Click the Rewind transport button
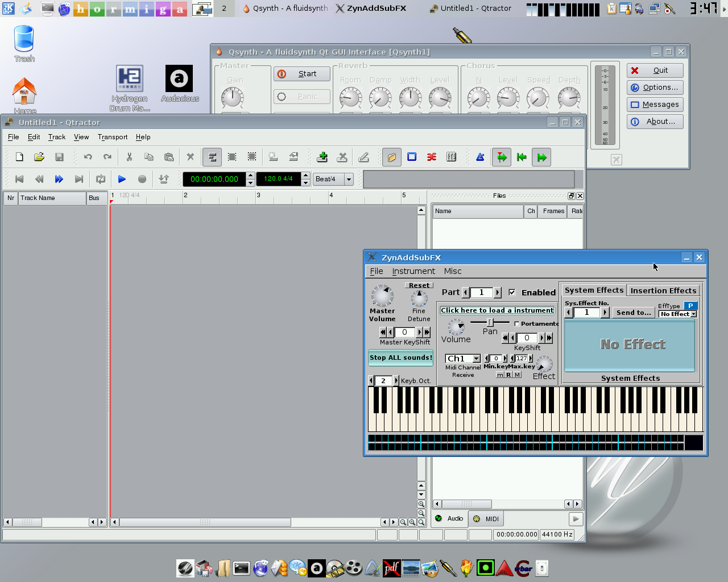 [x=39, y=179]
